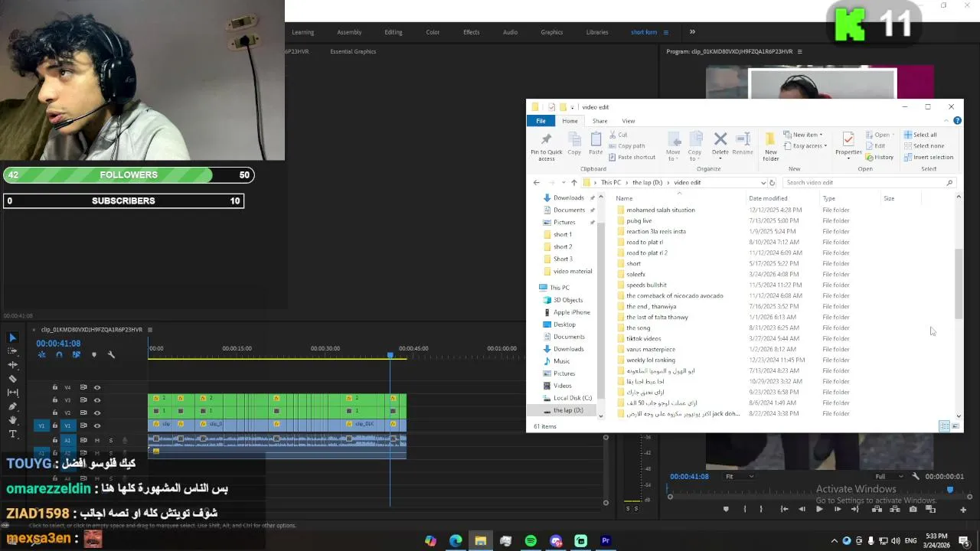
Task: Open Timeline display settings wrench
Action: (x=111, y=354)
